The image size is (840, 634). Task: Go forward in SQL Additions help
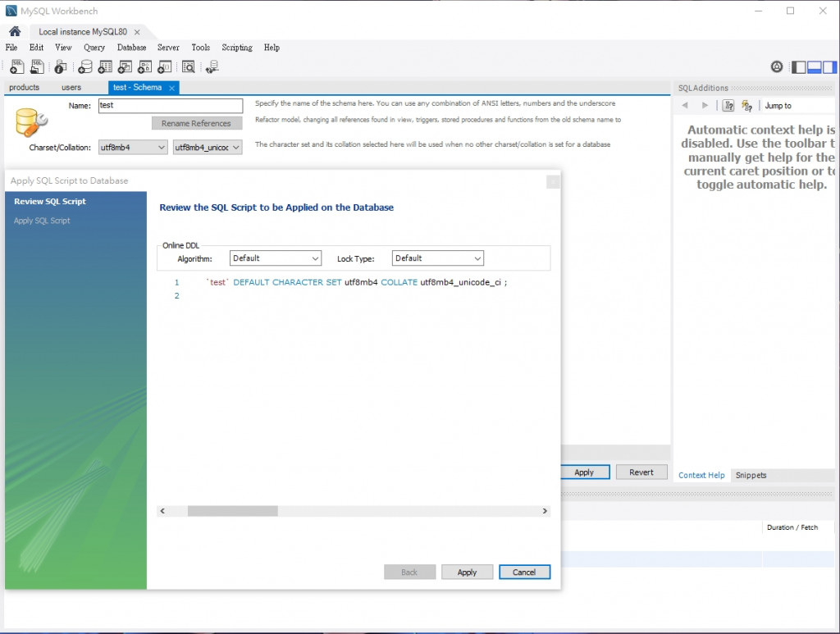point(705,106)
